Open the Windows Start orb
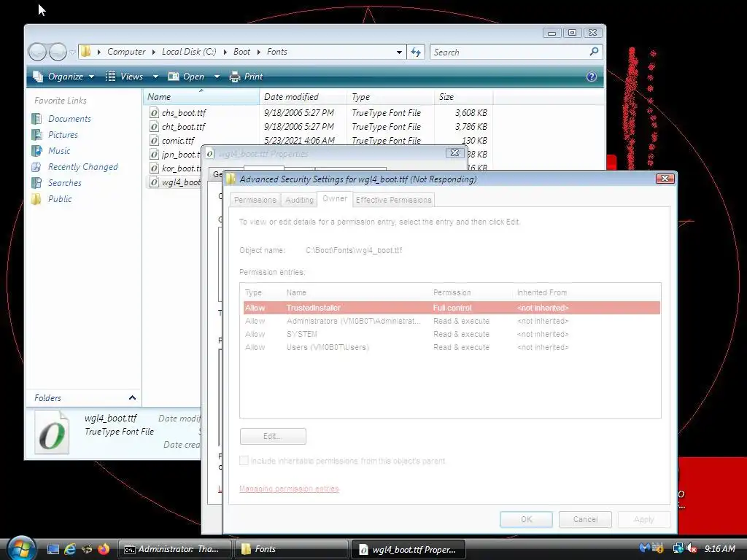 (20, 548)
